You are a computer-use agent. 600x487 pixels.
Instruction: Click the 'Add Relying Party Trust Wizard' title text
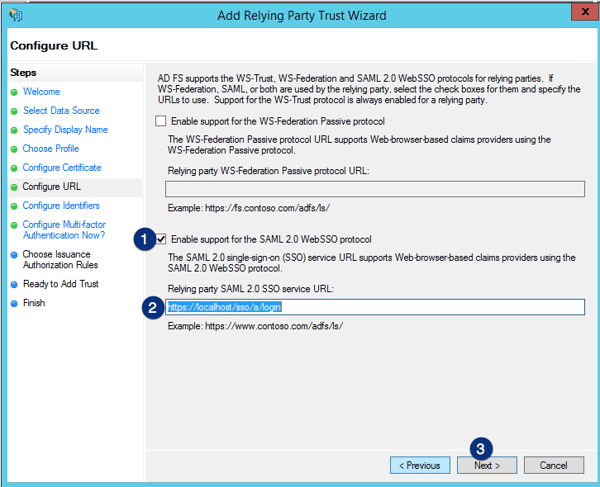point(302,16)
